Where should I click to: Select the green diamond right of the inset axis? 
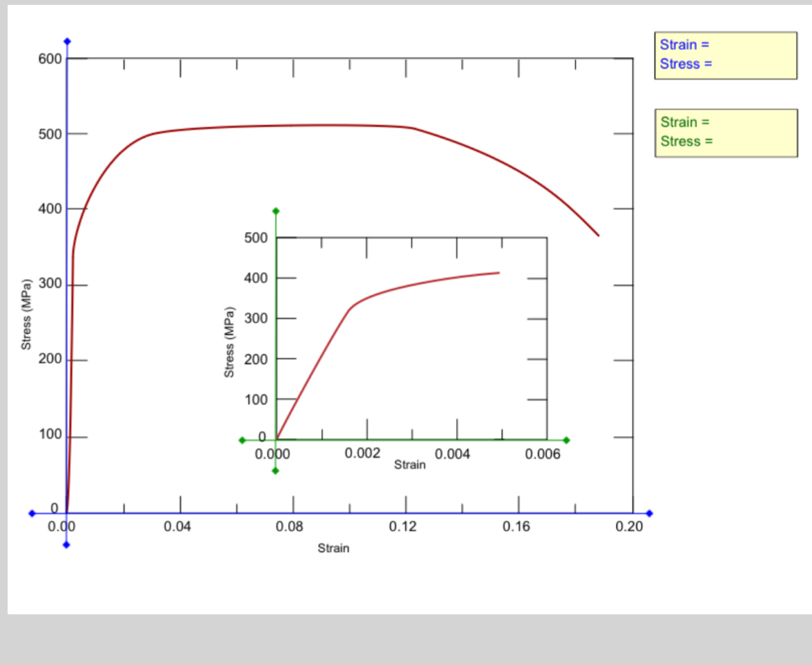(x=566, y=439)
